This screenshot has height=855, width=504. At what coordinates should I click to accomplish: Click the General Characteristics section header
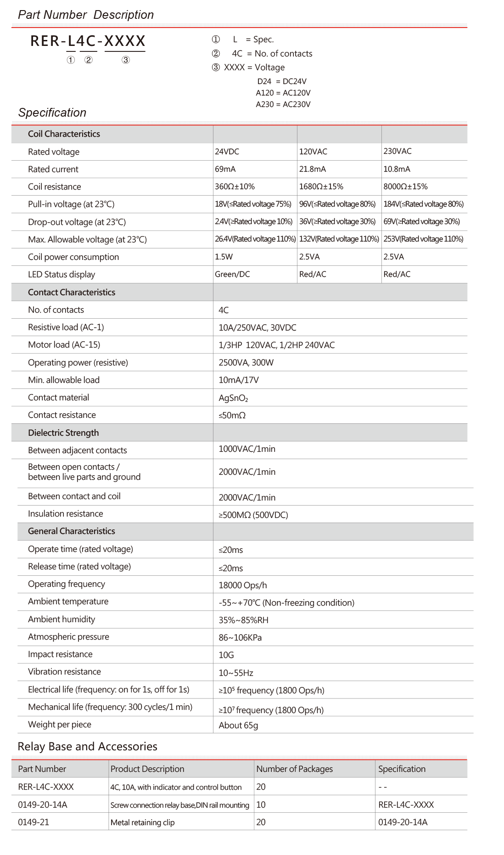(x=72, y=531)
